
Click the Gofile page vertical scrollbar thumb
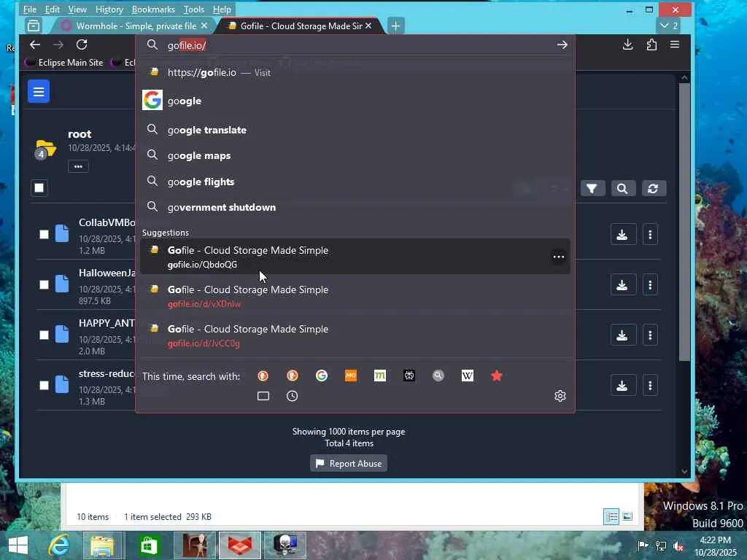tap(684, 222)
